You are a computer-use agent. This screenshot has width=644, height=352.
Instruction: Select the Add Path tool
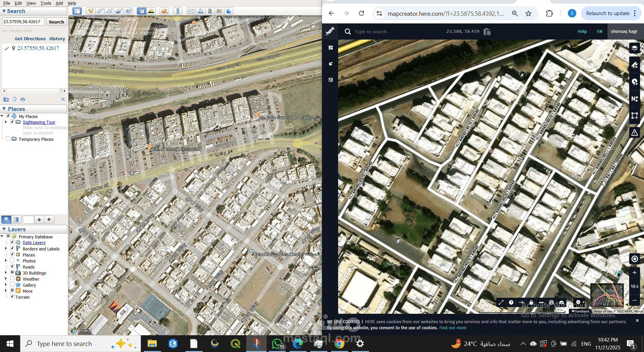109,11
